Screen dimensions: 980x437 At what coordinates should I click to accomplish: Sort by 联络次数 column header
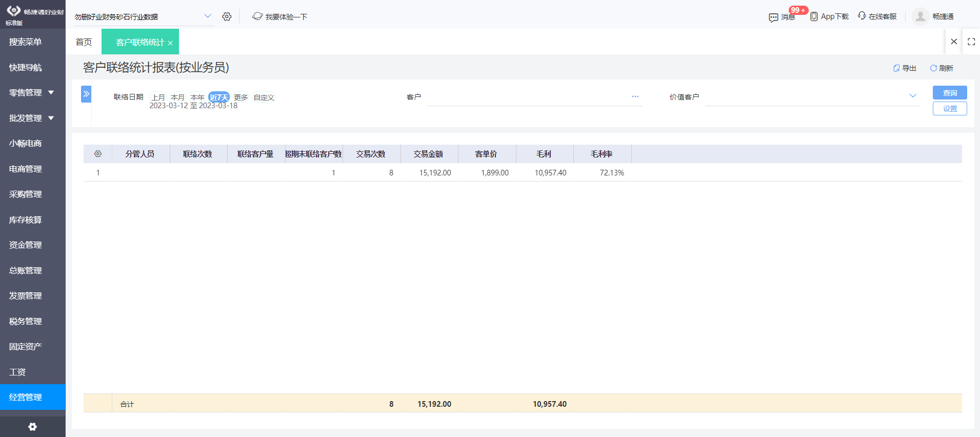pos(197,154)
